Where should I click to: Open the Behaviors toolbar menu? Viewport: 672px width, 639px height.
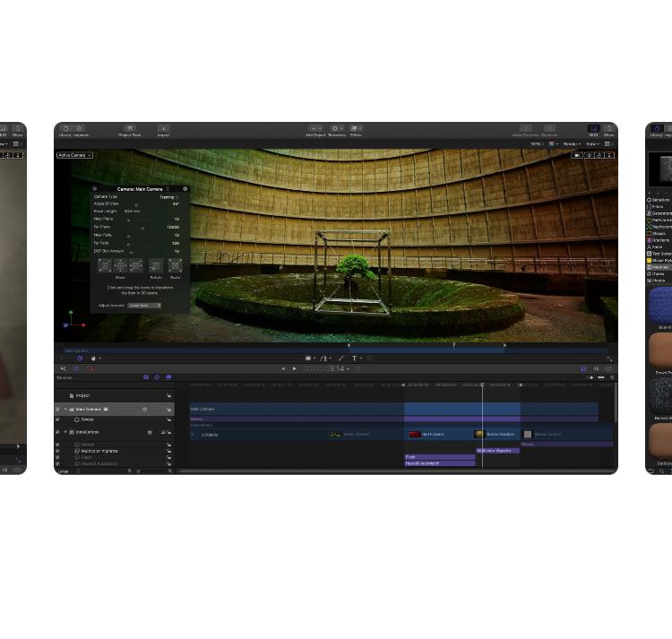337,131
